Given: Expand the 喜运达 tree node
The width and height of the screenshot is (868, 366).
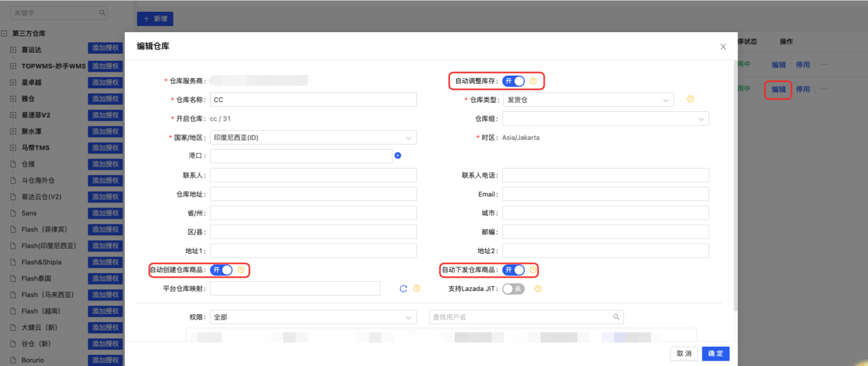Looking at the screenshot, I should [13, 50].
